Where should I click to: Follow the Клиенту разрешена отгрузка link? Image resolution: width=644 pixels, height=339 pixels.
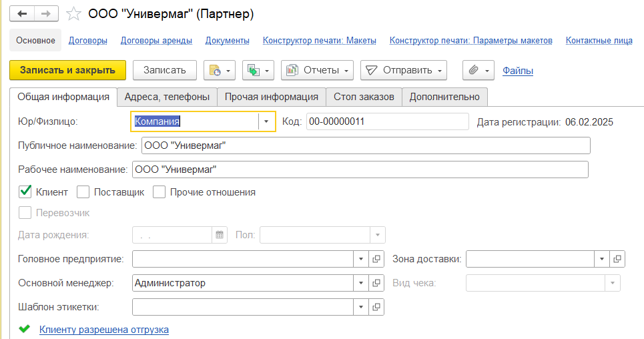[104, 330]
